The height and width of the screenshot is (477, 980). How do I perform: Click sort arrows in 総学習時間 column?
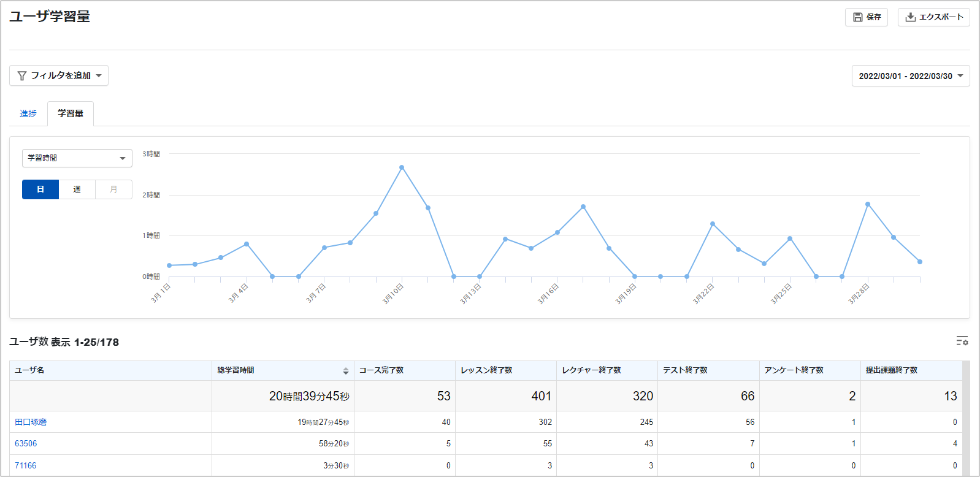[346, 371]
